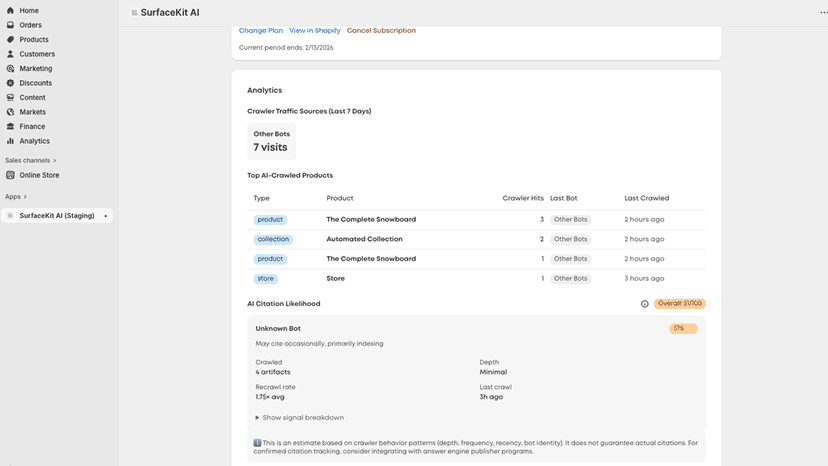The height and width of the screenshot is (466, 828).
Task: Click '1.75× avg' recrawl rate value
Action: 270,397
